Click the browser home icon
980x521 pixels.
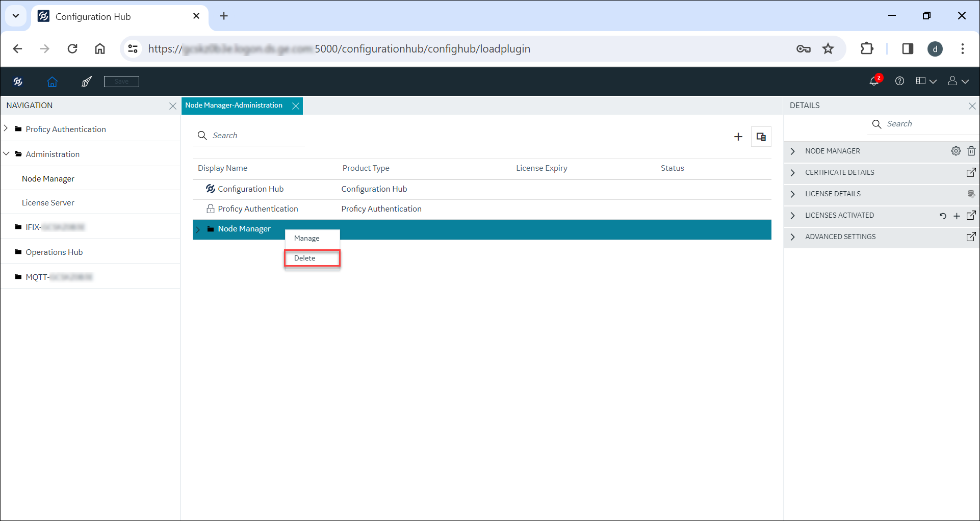[x=100, y=49]
